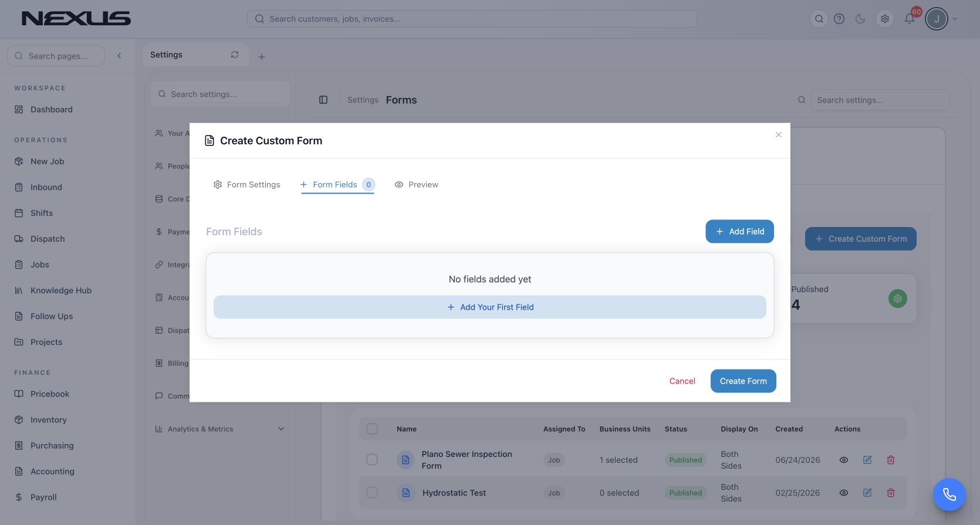
Task: Open Projects in sidebar
Action: 46,342
